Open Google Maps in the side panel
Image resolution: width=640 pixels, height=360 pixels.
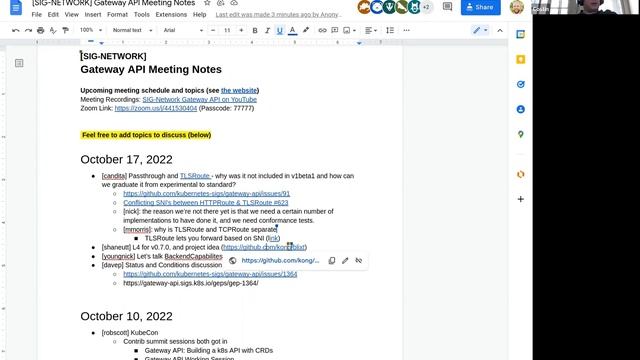(520, 134)
